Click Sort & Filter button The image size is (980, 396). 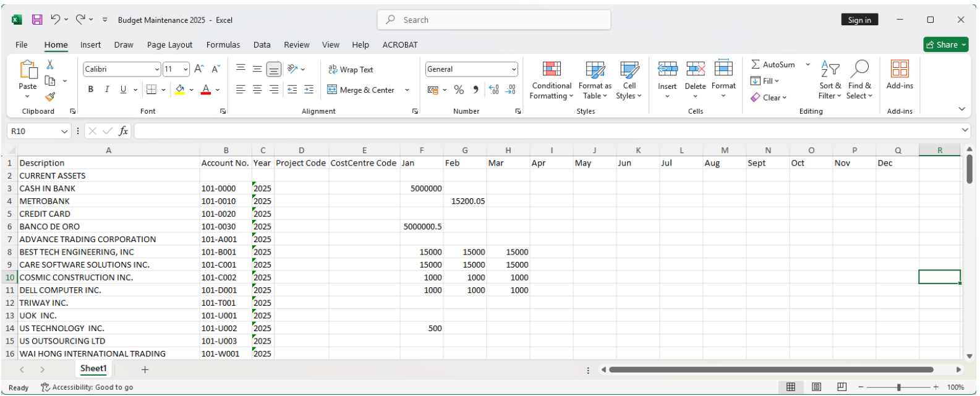click(x=830, y=79)
